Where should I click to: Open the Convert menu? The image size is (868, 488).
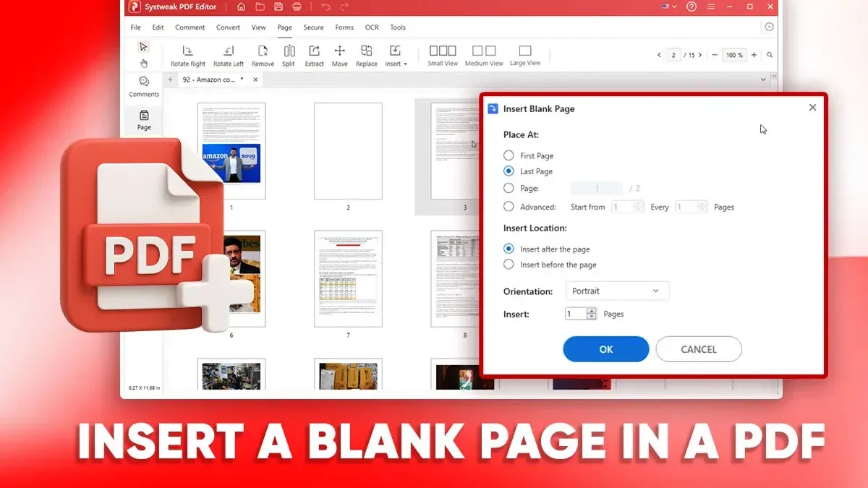[x=229, y=27]
